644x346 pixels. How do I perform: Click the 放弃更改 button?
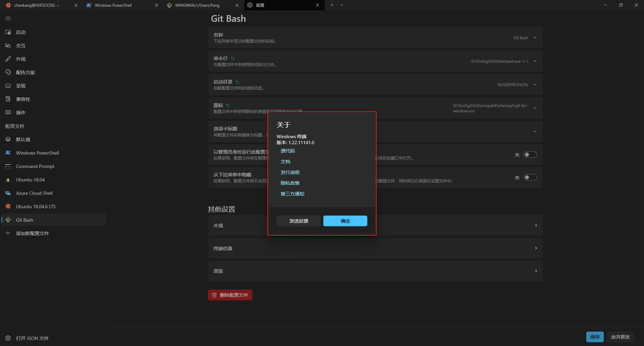point(621,337)
